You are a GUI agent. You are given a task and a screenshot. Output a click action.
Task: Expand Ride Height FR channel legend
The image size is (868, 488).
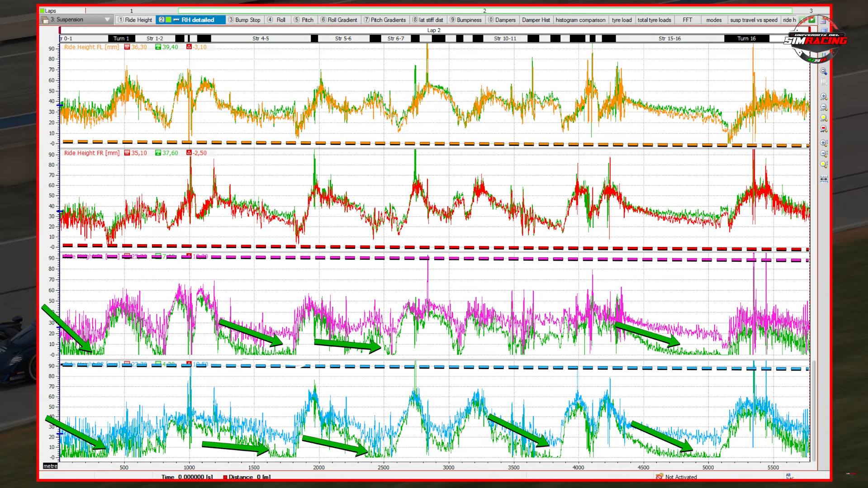pos(91,153)
